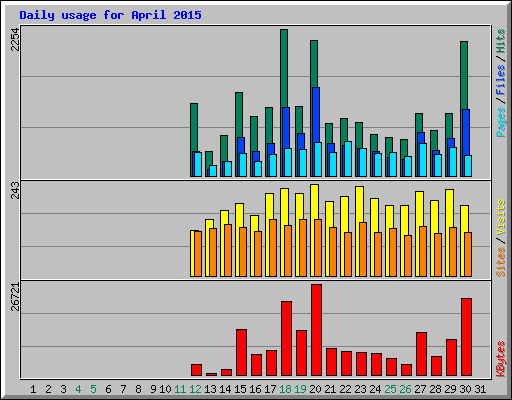512x400 pixels.
Task: Click the tallest red KBytes bar on day 20
Action: (316, 330)
